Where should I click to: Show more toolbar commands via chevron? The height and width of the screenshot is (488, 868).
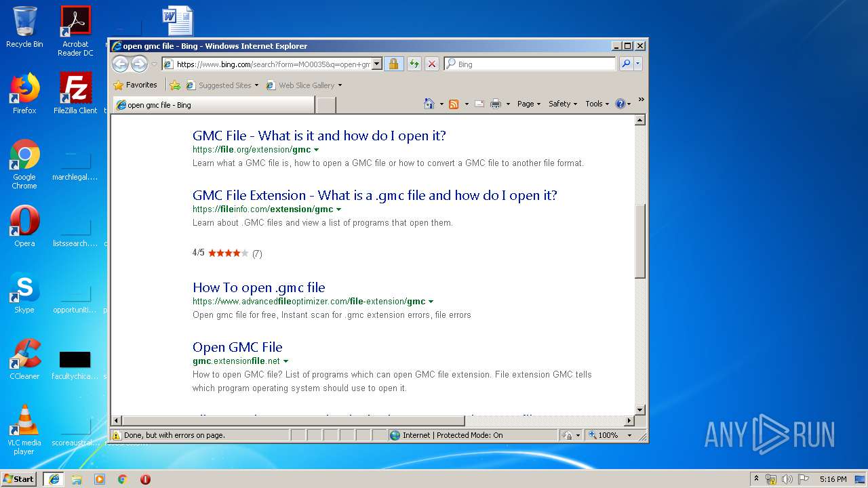(641, 100)
